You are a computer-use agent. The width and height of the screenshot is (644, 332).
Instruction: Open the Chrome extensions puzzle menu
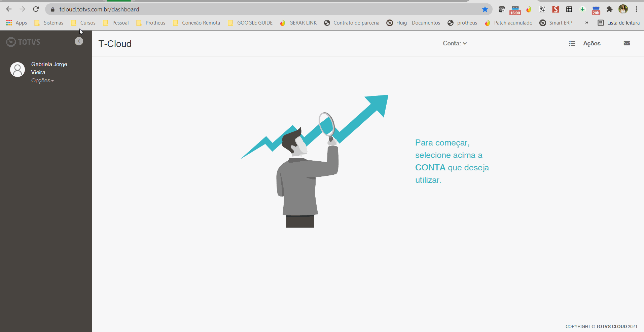[609, 9]
